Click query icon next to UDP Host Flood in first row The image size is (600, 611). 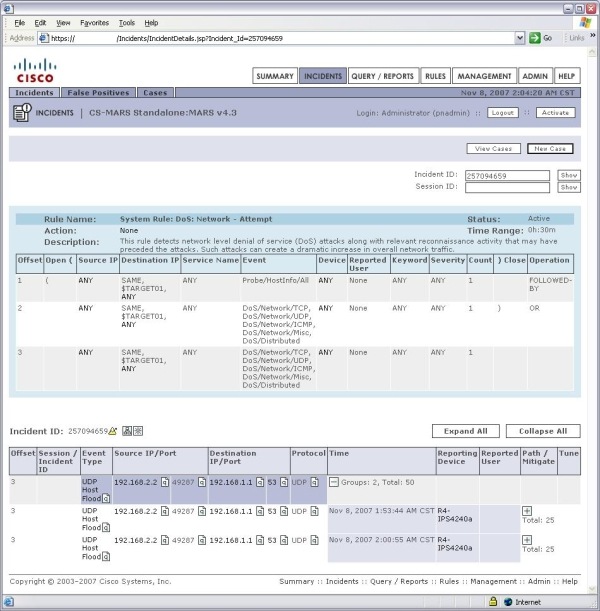point(106,498)
